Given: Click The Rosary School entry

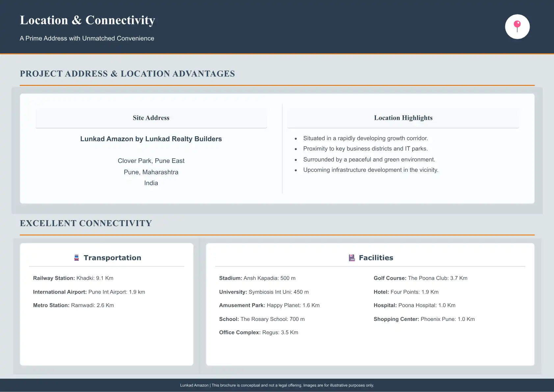Looking at the screenshot, I should coord(262,319).
